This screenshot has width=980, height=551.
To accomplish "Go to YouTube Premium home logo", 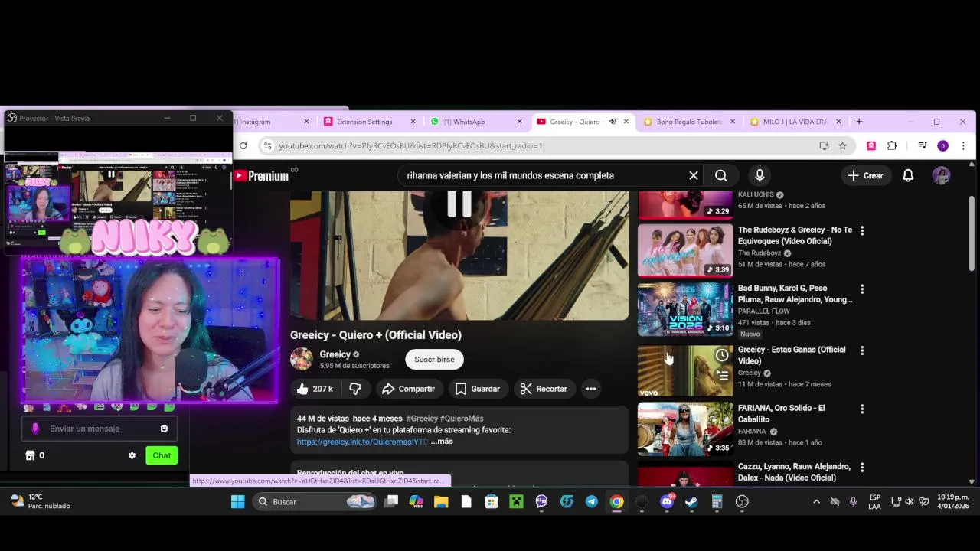I will coord(262,175).
